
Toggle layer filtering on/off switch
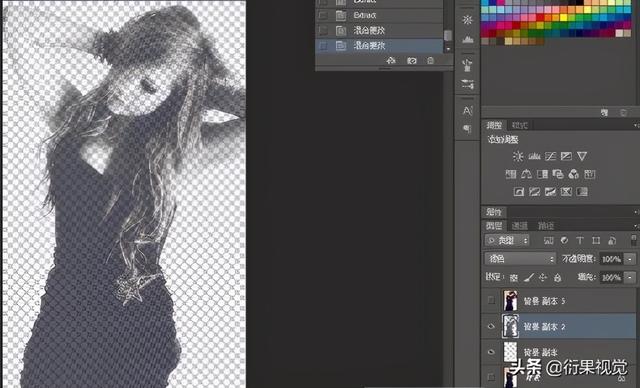[x=633, y=240]
